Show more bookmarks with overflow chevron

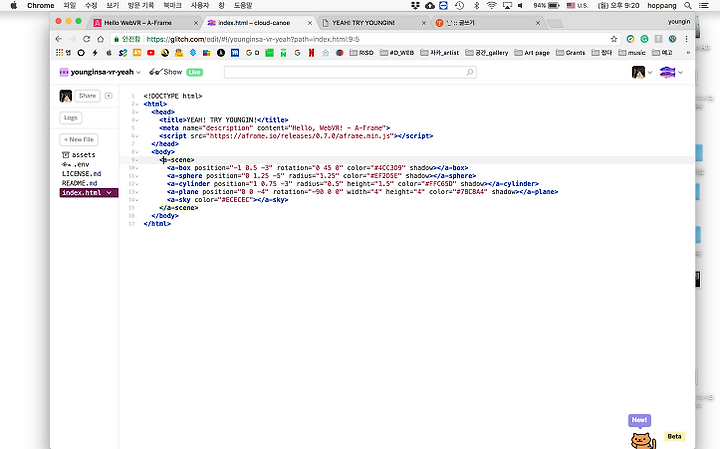pos(687,53)
